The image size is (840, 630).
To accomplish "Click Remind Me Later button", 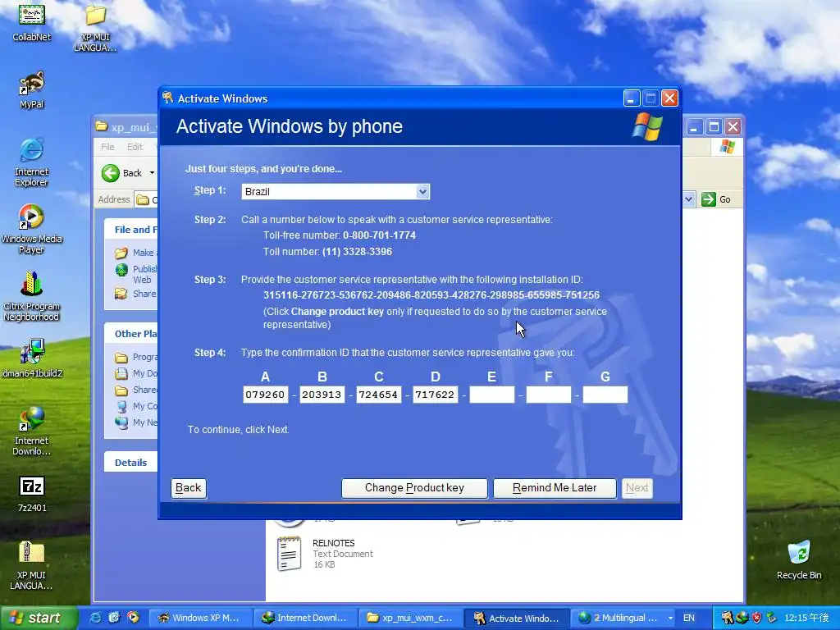I will click(x=555, y=488).
